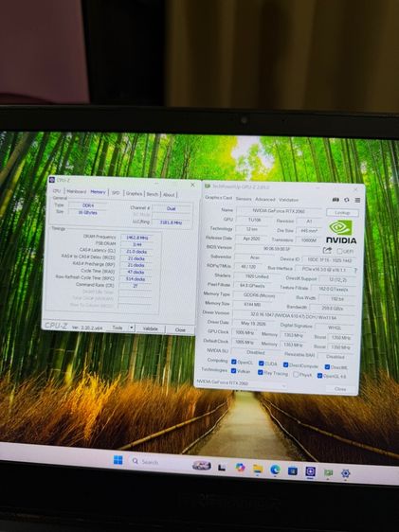Open the About tab in CPU-Z
Image resolution: width=399 pixels, height=532 pixels.
coord(169,195)
